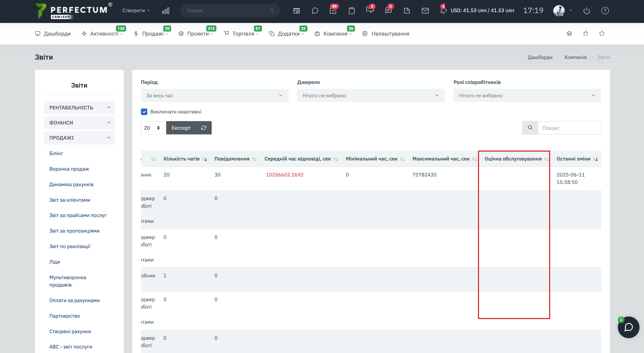Expand the РЕНТАБЕЛЬНІСТЬ section
644x353 pixels.
79,108
